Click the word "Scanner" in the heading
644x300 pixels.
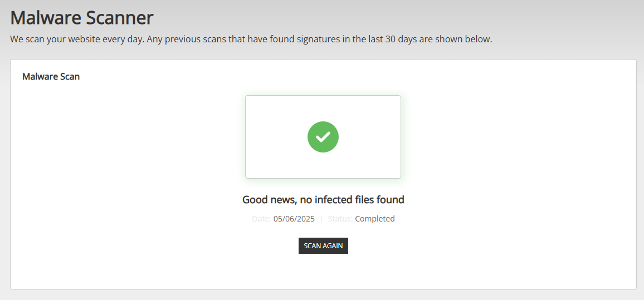tap(119, 18)
